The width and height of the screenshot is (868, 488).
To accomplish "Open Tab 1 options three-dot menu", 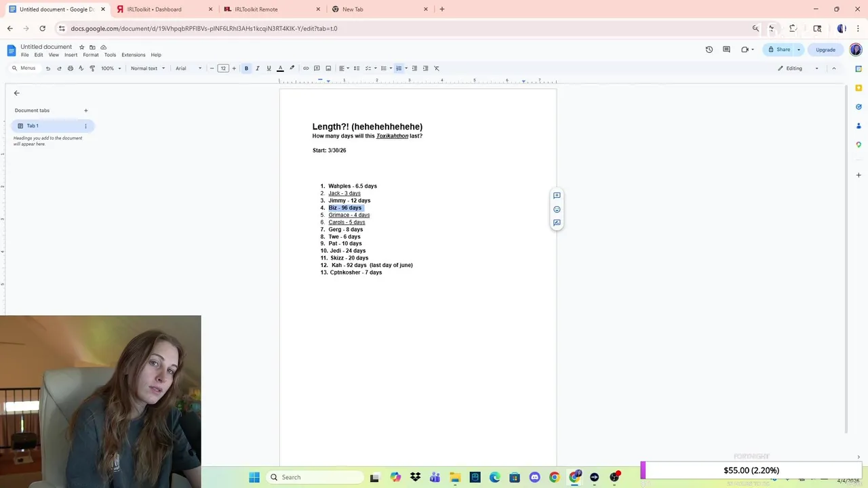I will (x=85, y=126).
